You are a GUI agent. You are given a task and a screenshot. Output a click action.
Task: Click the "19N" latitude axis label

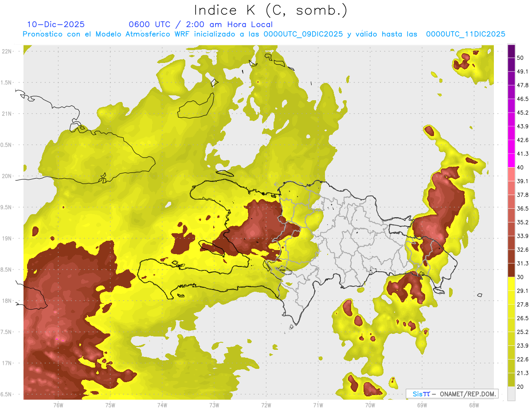(8, 239)
